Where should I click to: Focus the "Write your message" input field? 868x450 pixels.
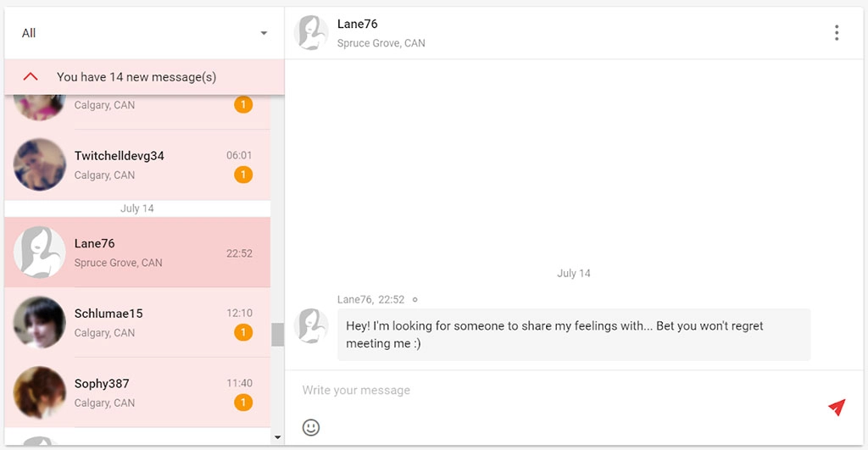pos(551,391)
